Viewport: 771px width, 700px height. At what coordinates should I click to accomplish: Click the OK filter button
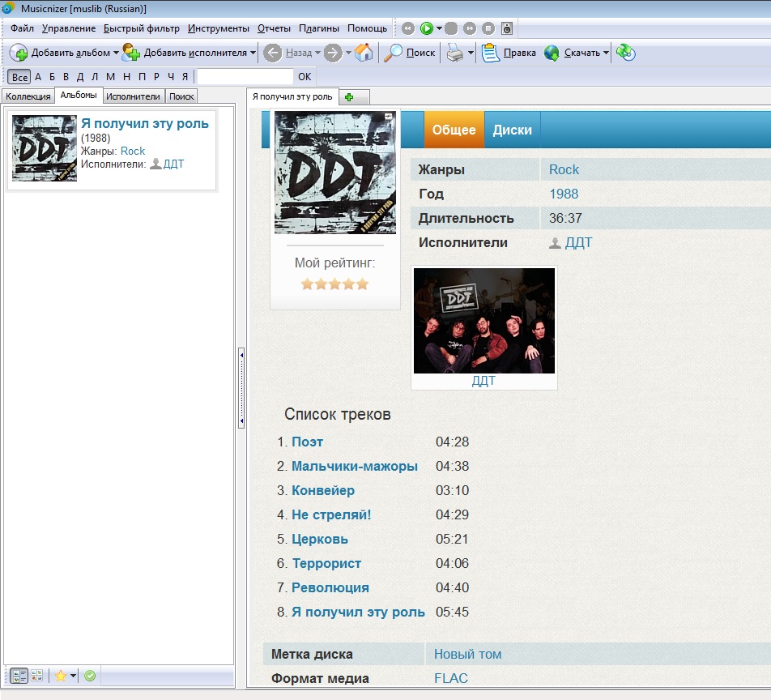pyautogui.click(x=305, y=77)
